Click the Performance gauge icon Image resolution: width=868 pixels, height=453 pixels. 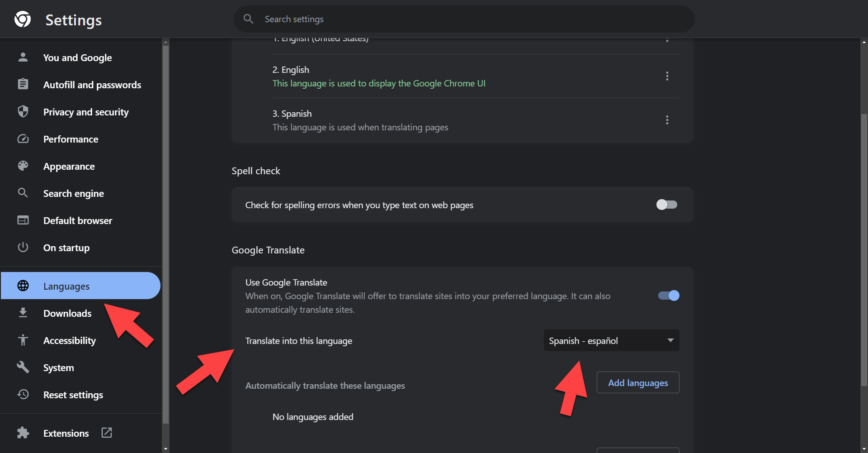[x=23, y=139]
